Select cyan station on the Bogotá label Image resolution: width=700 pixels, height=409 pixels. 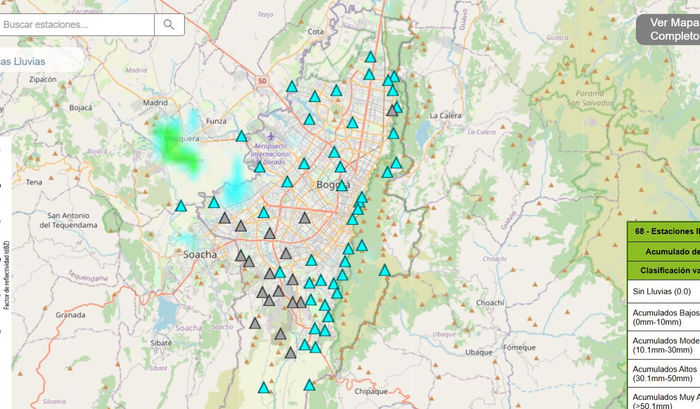342,185
